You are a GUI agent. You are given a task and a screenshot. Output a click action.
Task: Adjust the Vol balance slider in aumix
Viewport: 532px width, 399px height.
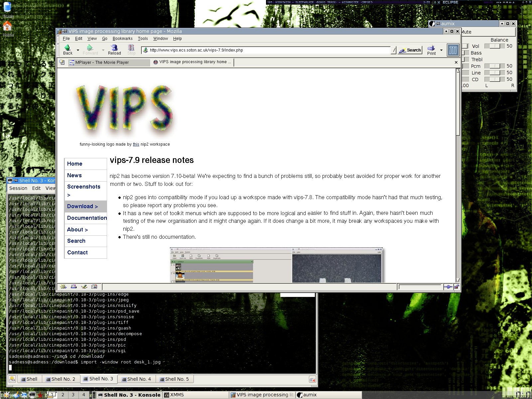click(494, 46)
